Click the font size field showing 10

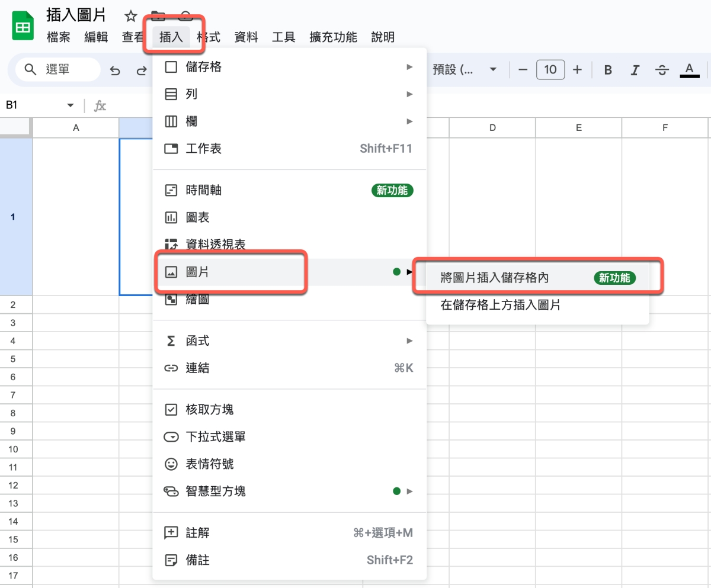pos(550,70)
